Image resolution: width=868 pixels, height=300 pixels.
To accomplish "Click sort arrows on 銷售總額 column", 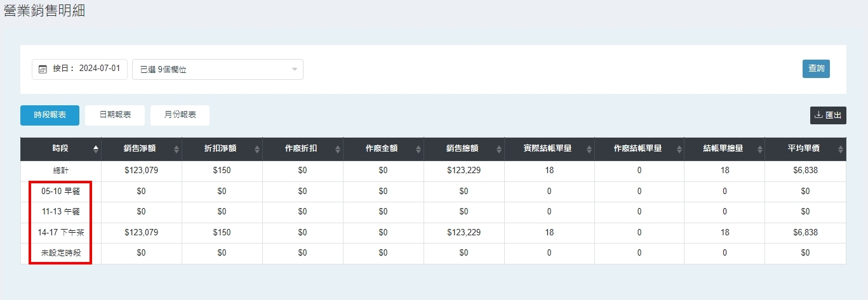I will [499, 149].
